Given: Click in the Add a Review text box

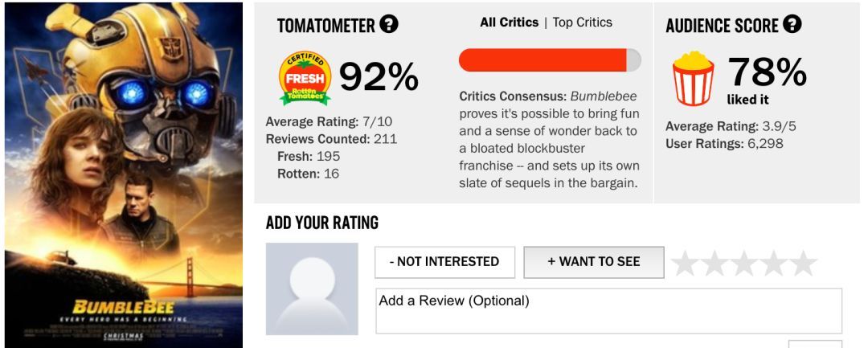Looking at the screenshot, I should 609,311.
